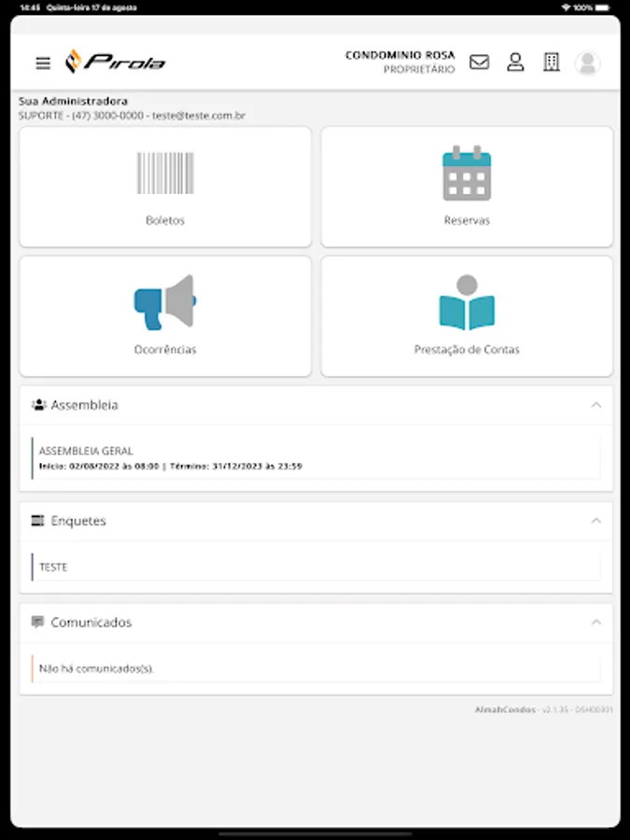
Task: Open Boletos barcode tile
Action: [x=165, y=187]
